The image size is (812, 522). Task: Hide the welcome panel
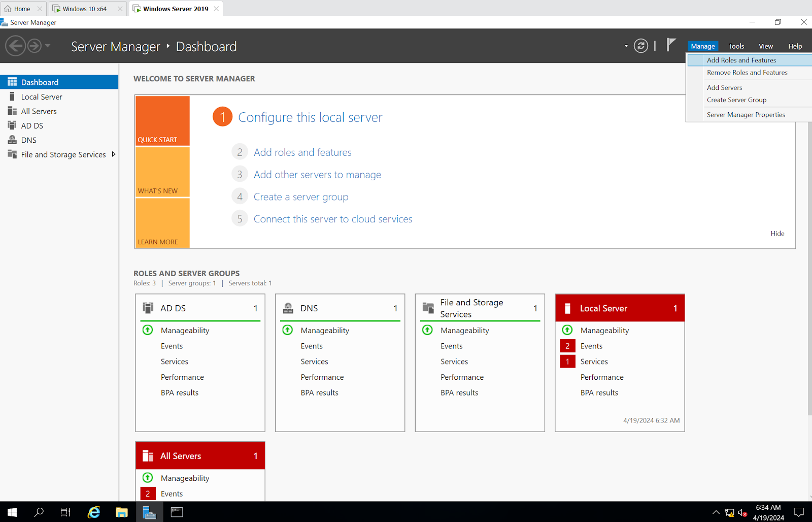777,234
